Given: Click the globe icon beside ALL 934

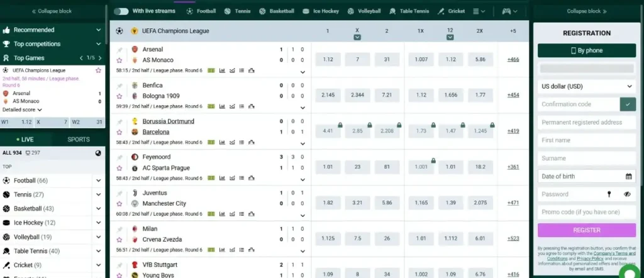Looking at the screenshot, I should pyautogui.click(x=98, y=153).
